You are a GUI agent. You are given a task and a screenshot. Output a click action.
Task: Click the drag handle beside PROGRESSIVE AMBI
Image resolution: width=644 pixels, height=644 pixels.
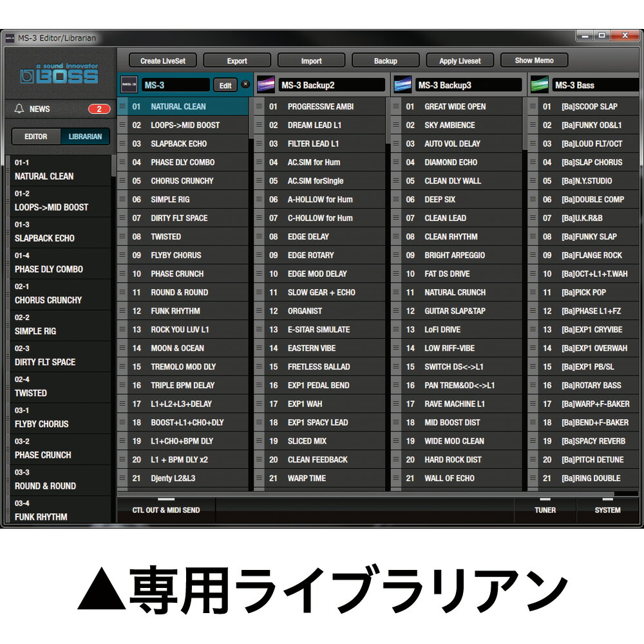[260, 106]
